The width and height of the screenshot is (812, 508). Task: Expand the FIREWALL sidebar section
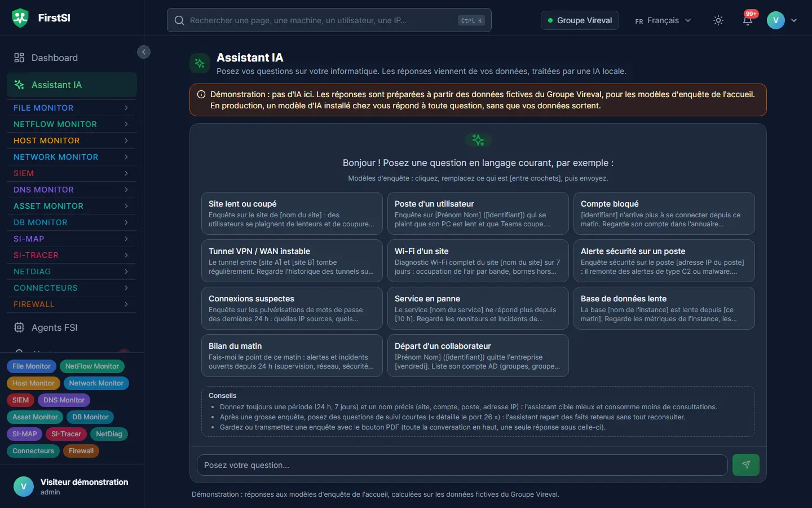(72, 304)
